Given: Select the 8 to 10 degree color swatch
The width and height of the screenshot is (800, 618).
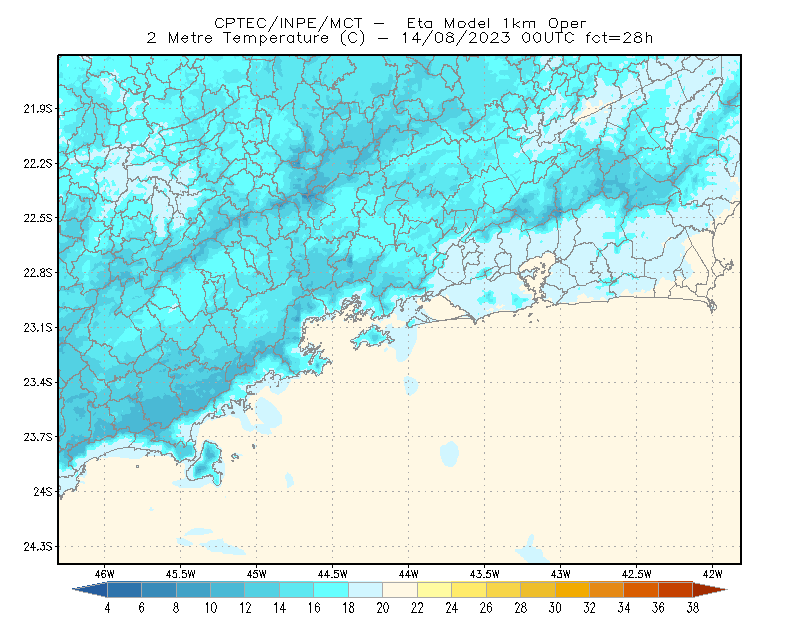Looking at the screenshot, I should click(193, 590).
